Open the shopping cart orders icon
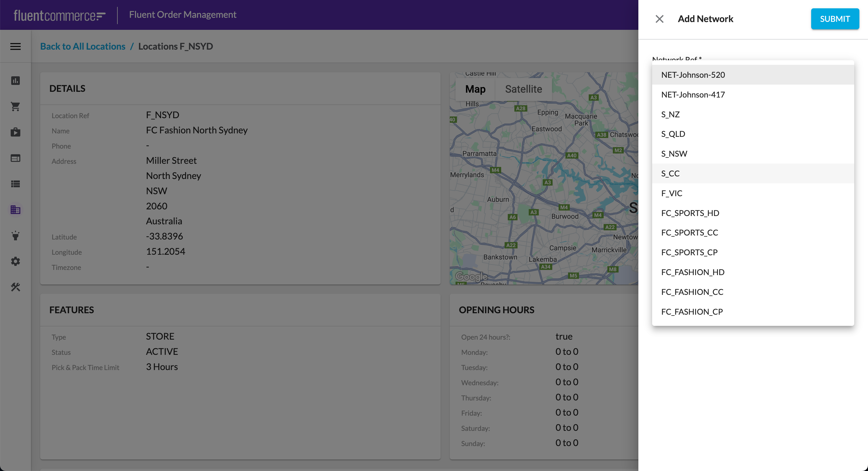 pos(15,106)
